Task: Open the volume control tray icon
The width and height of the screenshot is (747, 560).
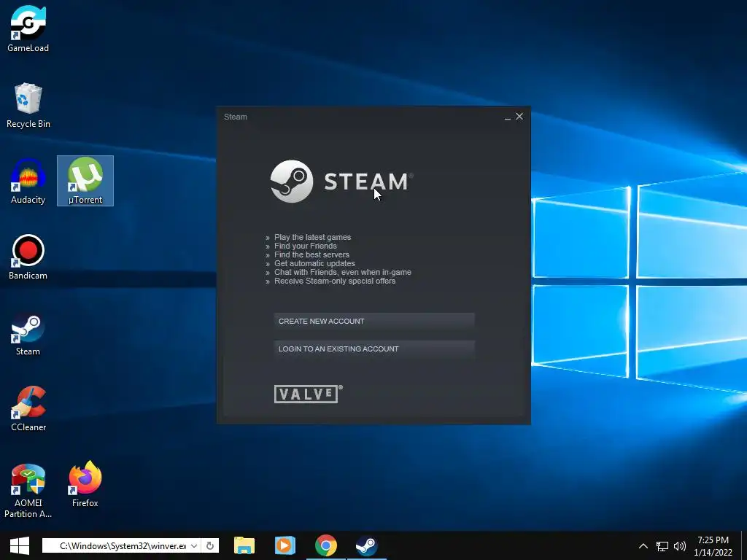Action: click(680, 546)
